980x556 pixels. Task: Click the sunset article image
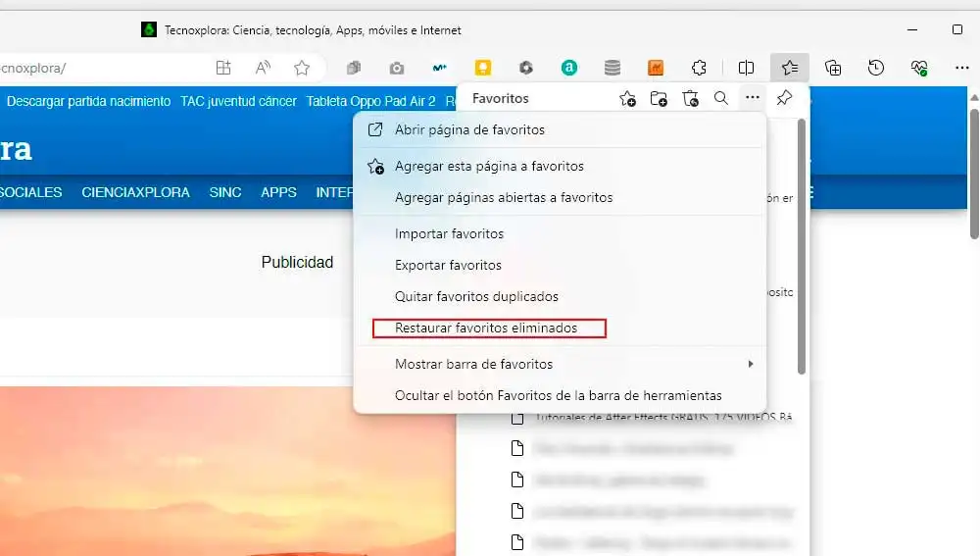(x=227, y=471)
